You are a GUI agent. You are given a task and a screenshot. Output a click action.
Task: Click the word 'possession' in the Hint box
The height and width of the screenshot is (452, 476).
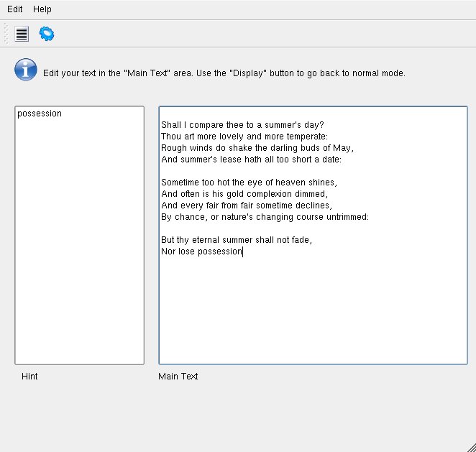[40, 114]
